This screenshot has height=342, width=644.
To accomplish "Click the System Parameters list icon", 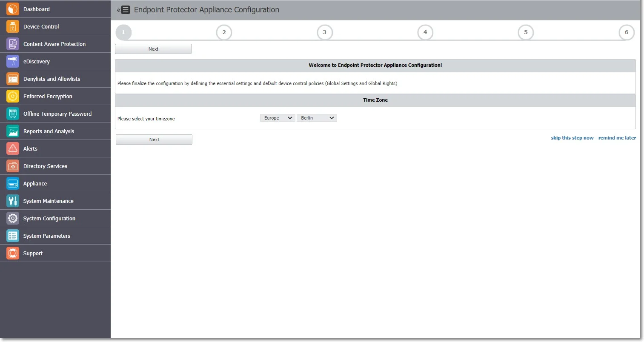I will tap(13, 236).
